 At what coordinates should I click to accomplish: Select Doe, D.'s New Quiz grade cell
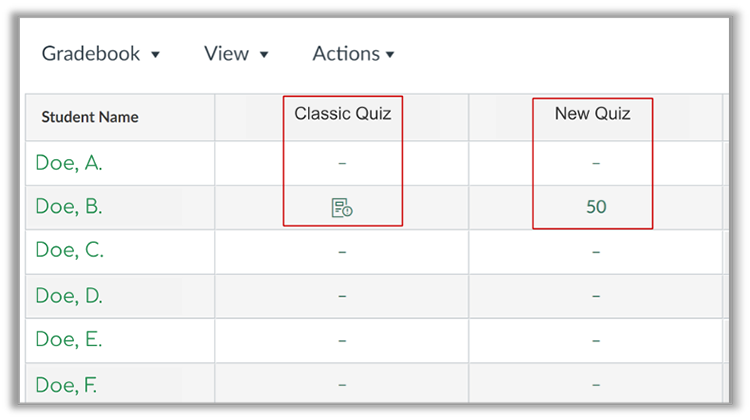(596, 297)
